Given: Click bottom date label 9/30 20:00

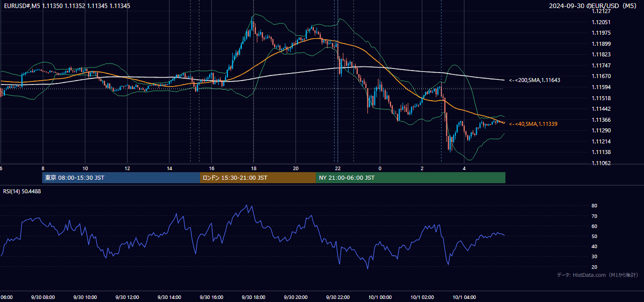Looking at the screenshot, I should click(x=296, y=297).
